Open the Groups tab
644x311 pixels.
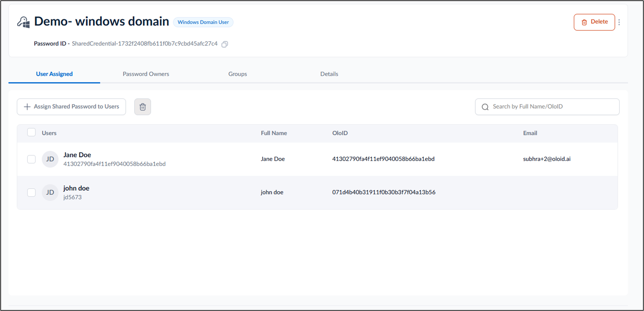238,74
